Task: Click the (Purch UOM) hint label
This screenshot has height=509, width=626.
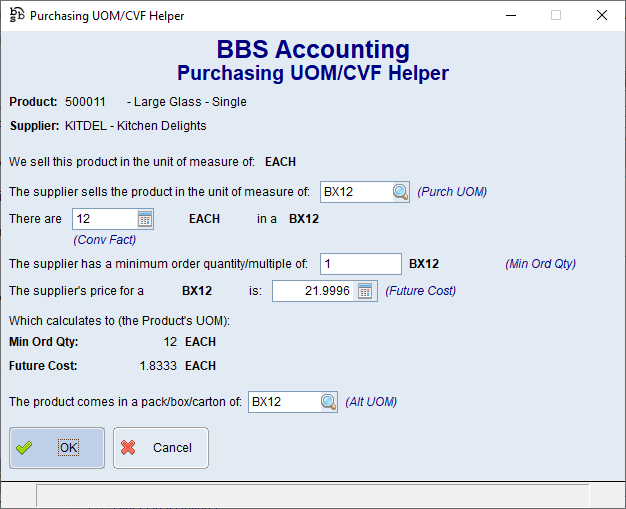Action: point(452,192)
